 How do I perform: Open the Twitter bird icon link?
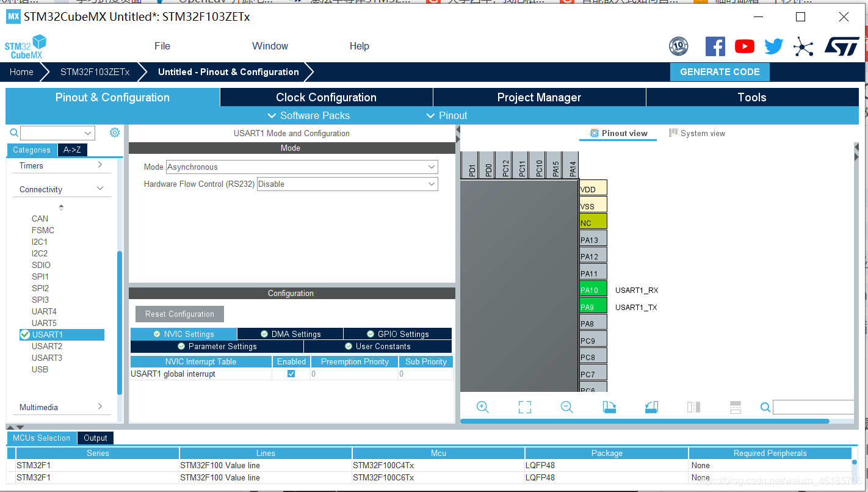[773, 46]
